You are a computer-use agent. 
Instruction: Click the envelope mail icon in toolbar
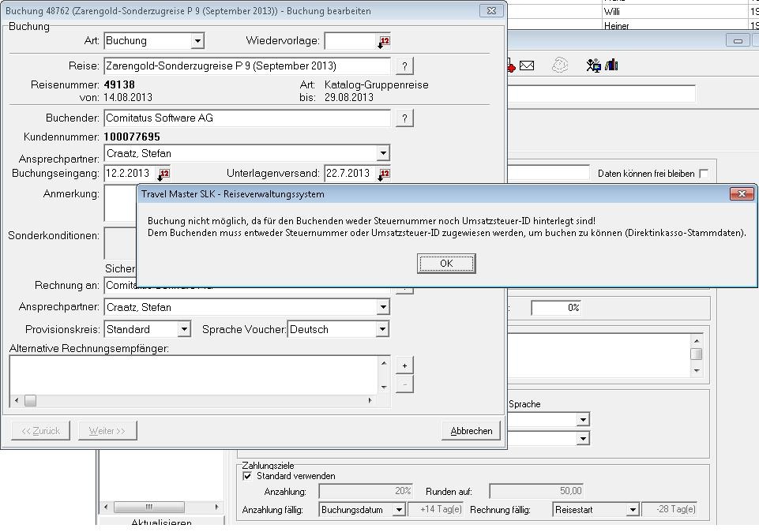(527, 66)
